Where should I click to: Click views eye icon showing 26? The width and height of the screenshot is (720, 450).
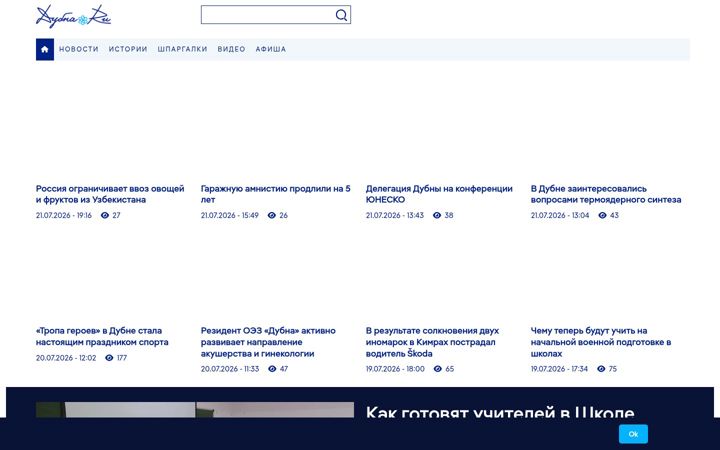coord(272,215)
